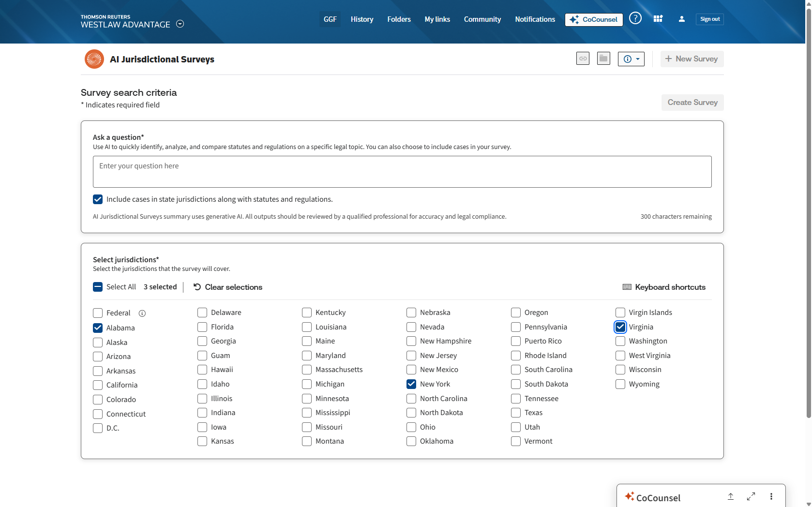Click Clear selections

pyautogui.click(x=228, y=287)
